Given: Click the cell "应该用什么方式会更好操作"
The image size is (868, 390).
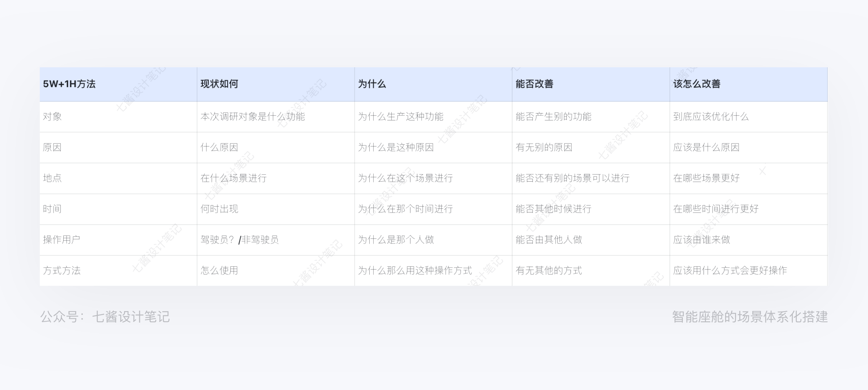Looking at the screenshot, I should point(749,270).
